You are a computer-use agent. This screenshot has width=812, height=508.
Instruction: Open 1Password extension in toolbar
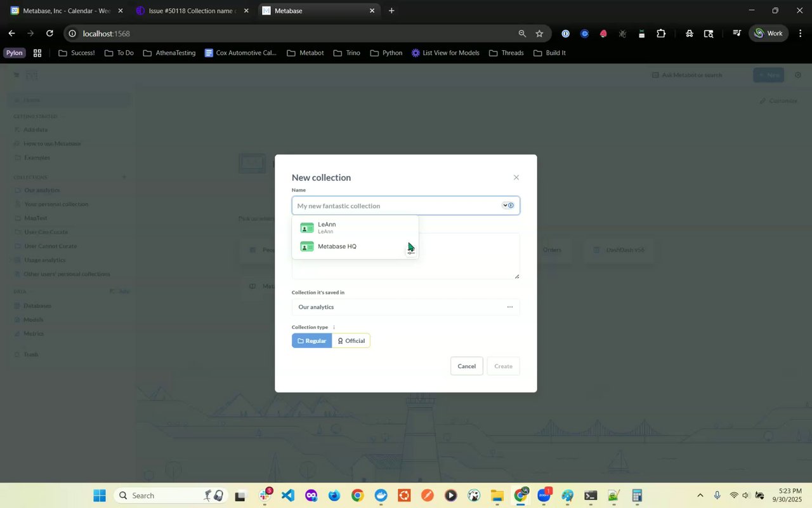click(565, 34)
